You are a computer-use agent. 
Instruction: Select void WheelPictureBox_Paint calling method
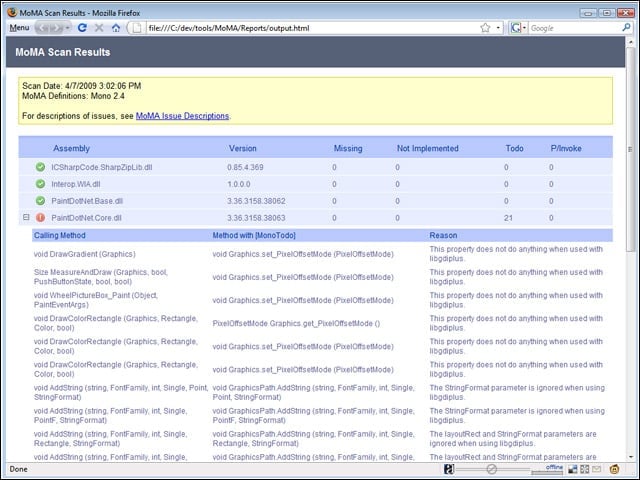[96, 300]
